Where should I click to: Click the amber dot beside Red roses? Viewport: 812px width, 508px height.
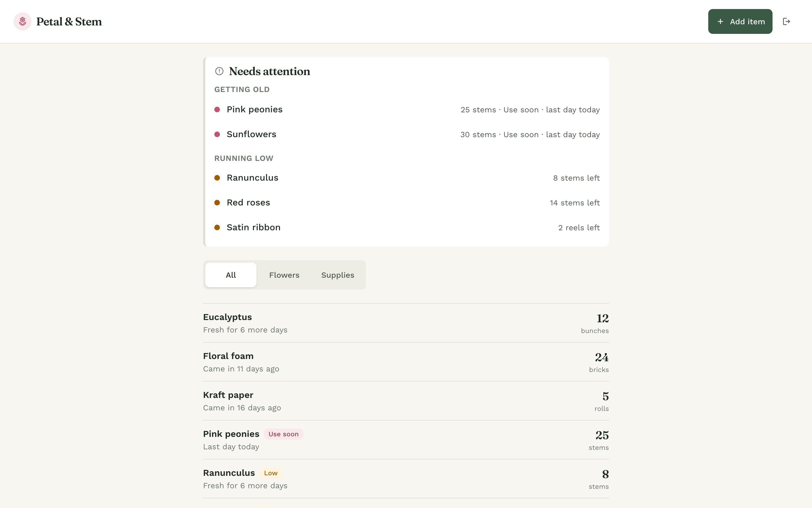[217, 203]
